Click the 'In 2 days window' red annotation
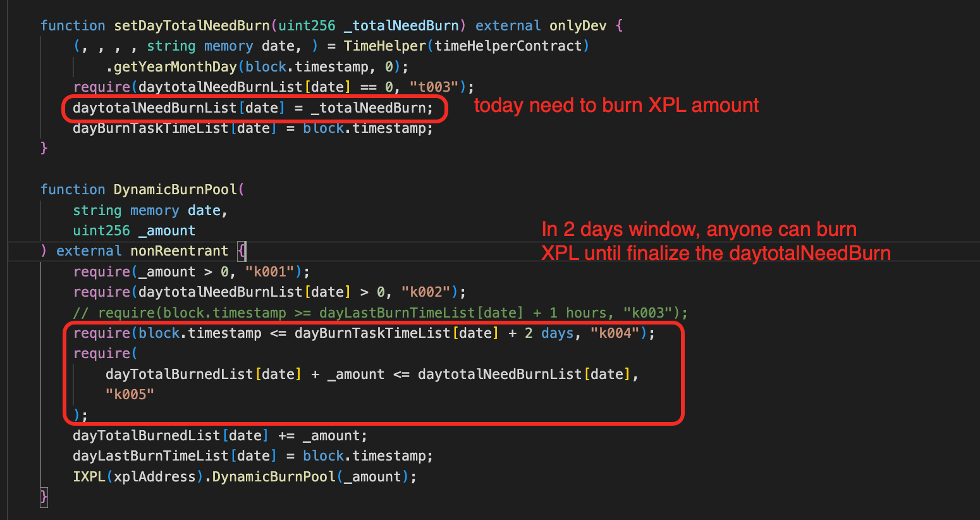Viewport: 980px width, 520px height. (699, 230)
